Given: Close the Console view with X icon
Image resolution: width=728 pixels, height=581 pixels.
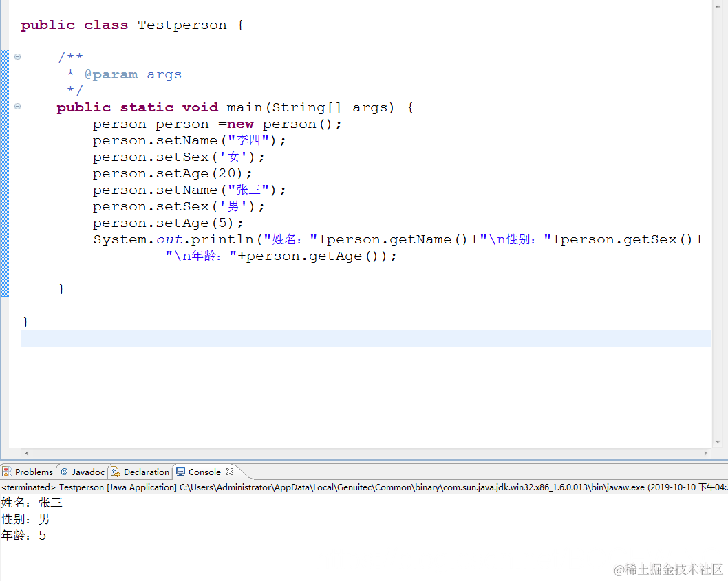Looking at the screenshot, I should tap(230, 472).
